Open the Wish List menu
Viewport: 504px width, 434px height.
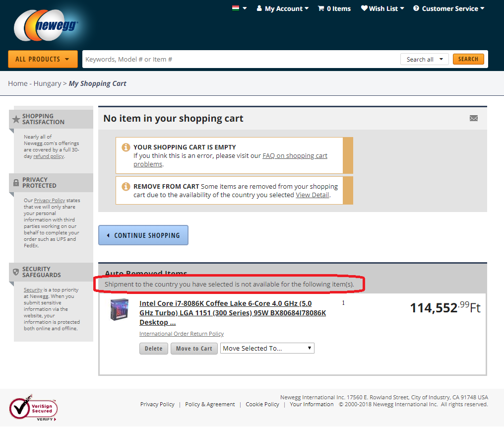(382, 8)
